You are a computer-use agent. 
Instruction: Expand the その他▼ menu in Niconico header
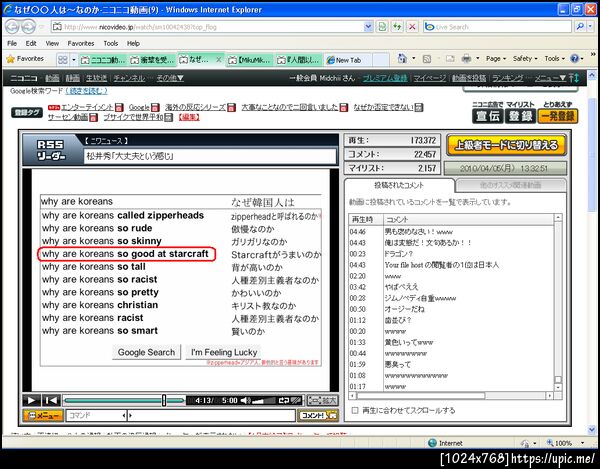click(170, 78)
